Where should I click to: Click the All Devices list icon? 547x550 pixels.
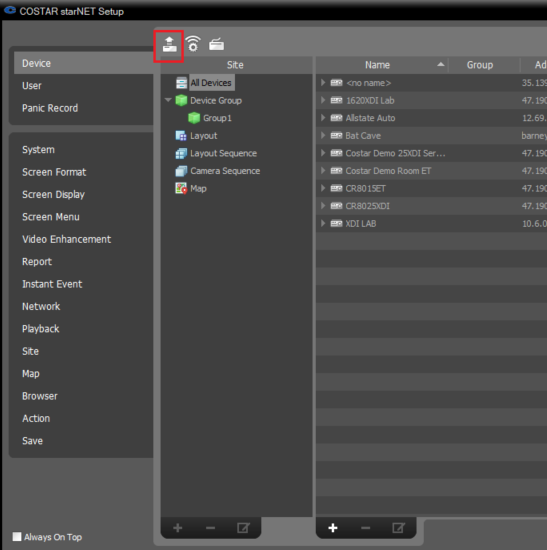tap(181, 83)
